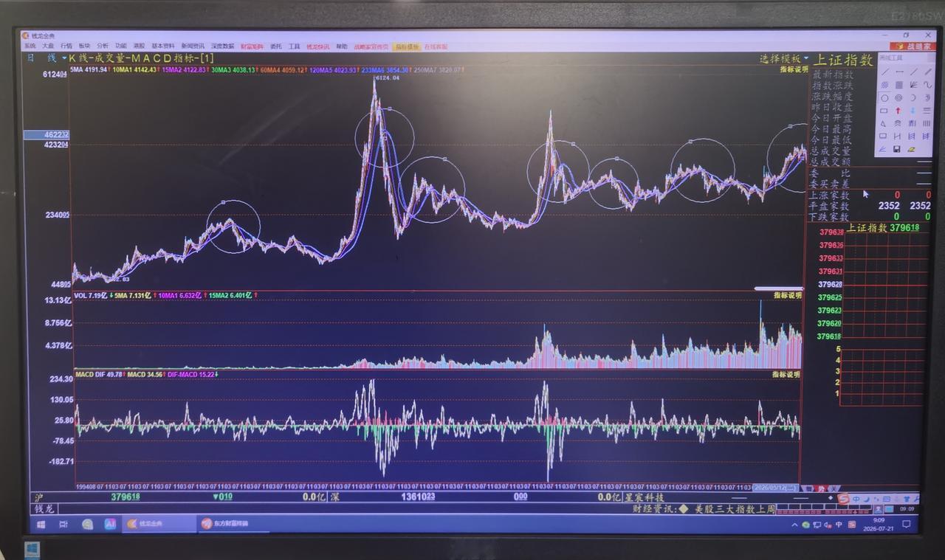Click 指标说明 in the MACD panel
Viewport: 945px width, 560px height.
786,375
